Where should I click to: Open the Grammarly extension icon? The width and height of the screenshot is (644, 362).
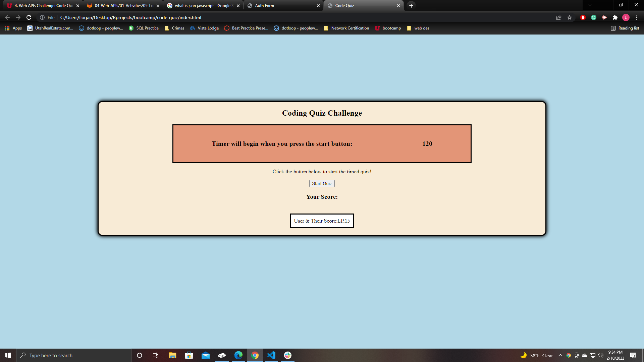[x=594, y=17]
